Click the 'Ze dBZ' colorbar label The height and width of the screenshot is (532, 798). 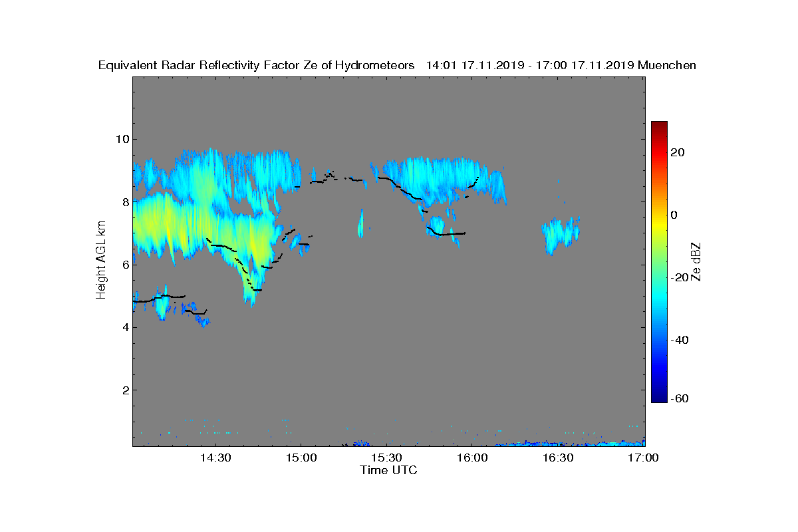pyautogui.click(x=696, y=262)
